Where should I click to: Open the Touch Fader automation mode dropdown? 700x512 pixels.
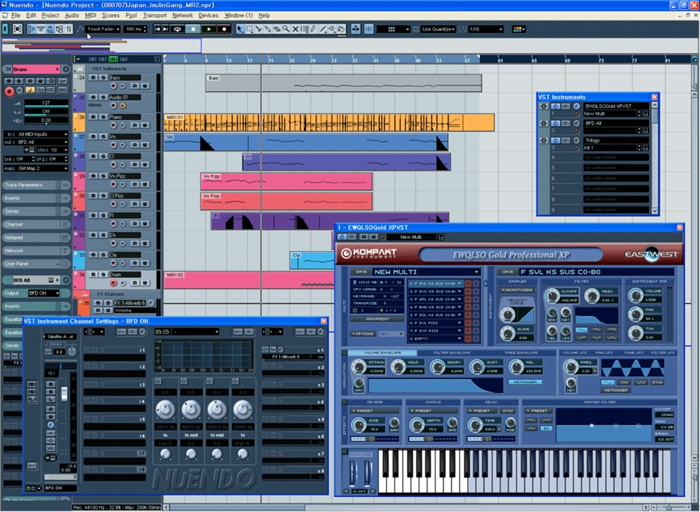(103, 29)
